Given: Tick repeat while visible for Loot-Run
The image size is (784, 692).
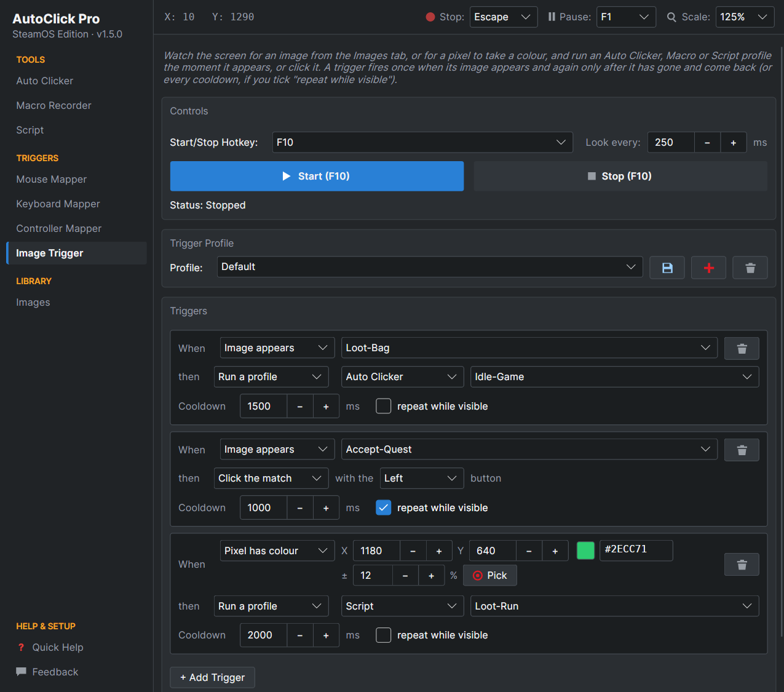Looking at the screenshot, I should (383, 635).
